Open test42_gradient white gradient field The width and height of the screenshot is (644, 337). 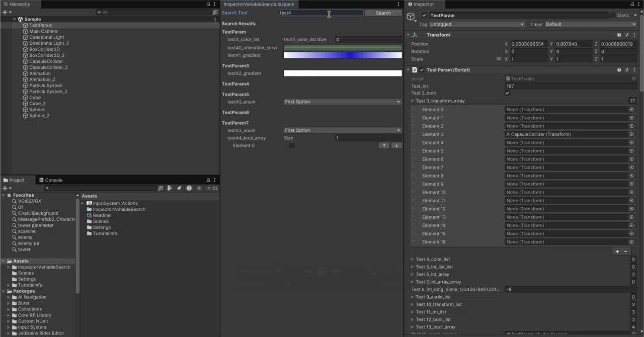343,73
